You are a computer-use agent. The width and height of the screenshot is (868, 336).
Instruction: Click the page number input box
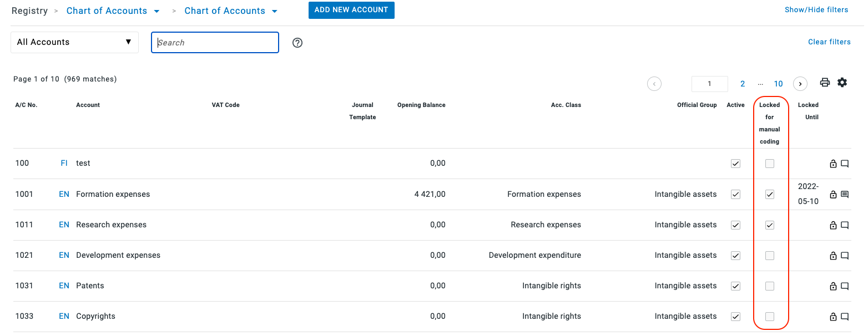pyautogui.click(x=709, y=84)
